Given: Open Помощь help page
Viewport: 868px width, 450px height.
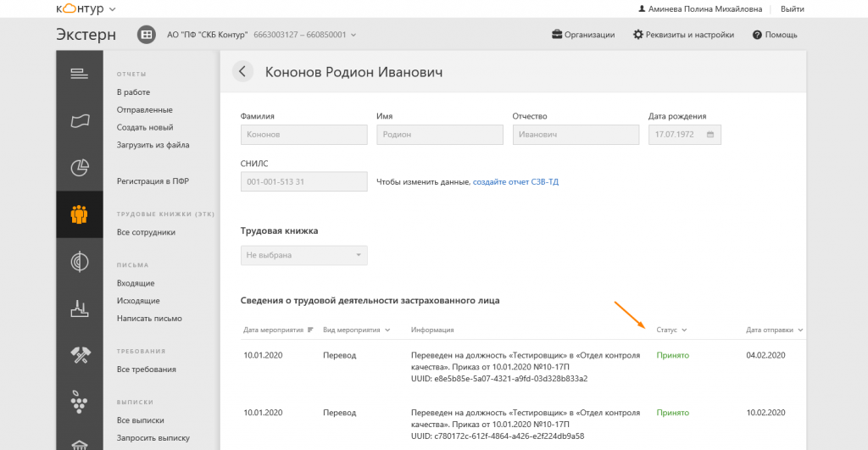Looking at the screenshot, I should coord(781,34).
